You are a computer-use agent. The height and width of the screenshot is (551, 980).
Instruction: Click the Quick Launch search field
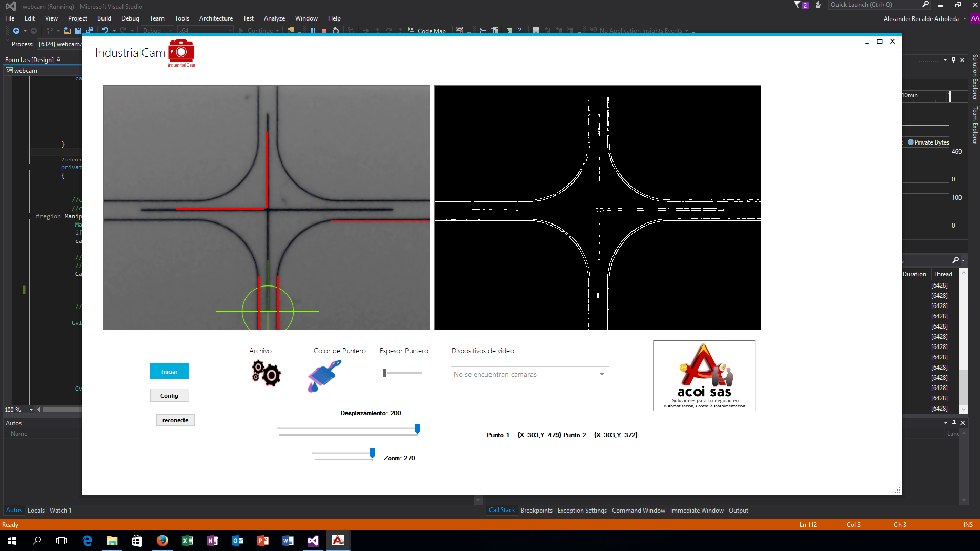tap(874, 5)
